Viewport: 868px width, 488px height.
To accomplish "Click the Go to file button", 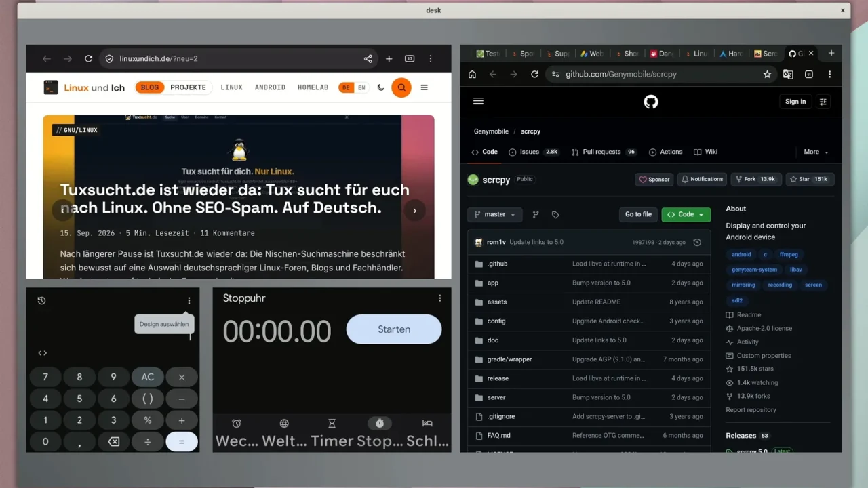I will click(x=638, y=215).
